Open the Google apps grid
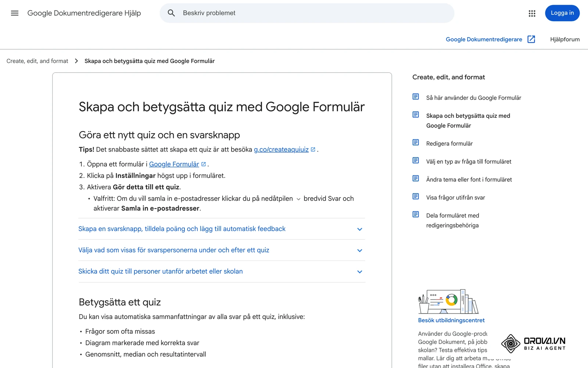Viewport: 588px width, 368px height. [x=532, y=13]
